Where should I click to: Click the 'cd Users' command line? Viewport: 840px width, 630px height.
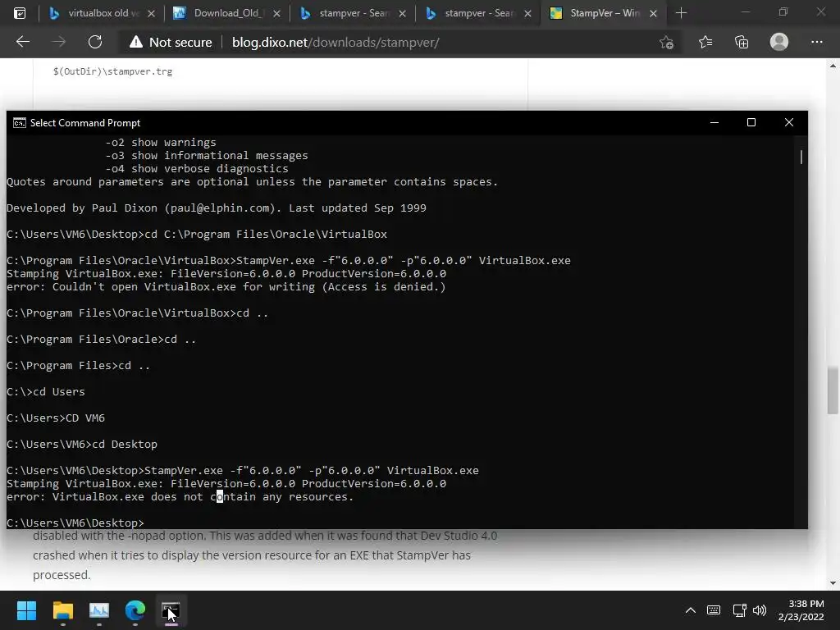[x=46, y=391]
